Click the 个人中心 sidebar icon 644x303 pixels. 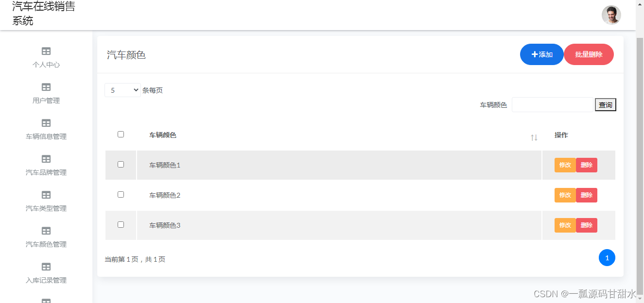click(46, 51)
